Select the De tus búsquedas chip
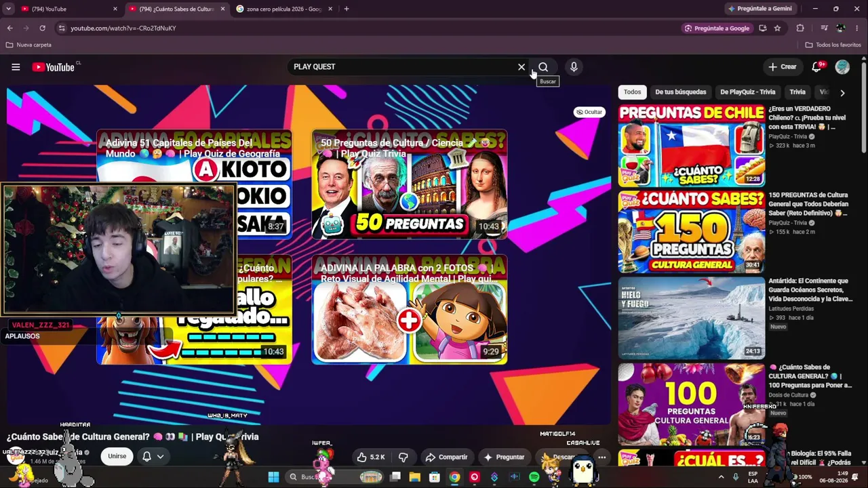 click(680, 92)
